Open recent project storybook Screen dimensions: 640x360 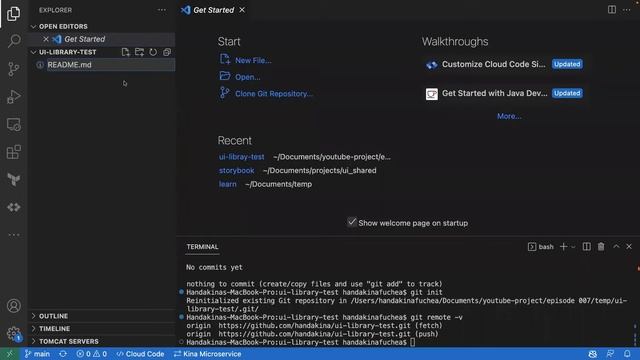[x=236, y=171]
